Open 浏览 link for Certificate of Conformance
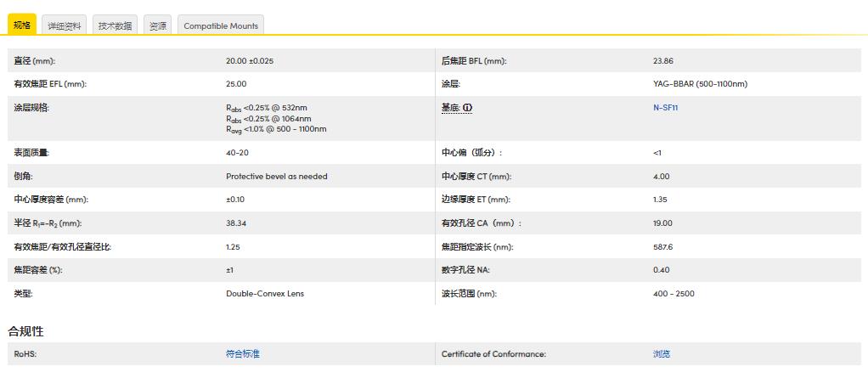 [661, 354]
